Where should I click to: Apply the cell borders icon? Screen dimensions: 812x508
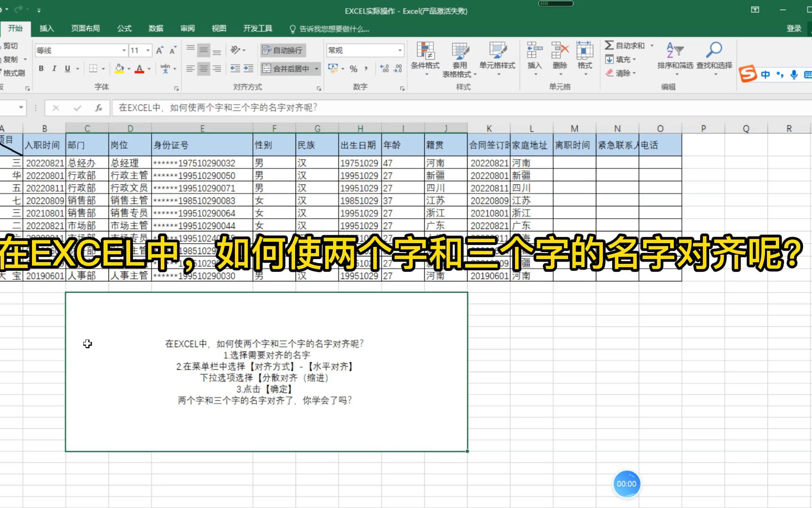tap(93, 69)
